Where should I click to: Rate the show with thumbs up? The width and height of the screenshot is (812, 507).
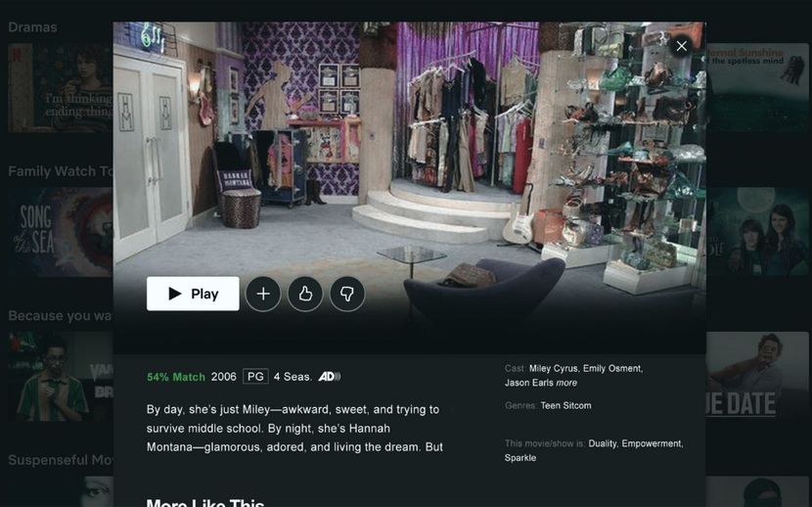(x=305, y=294)
